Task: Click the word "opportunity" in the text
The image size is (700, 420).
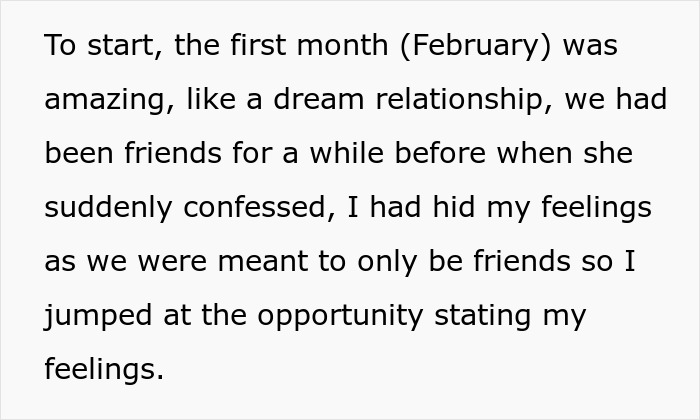Action: tap(340, 316)
